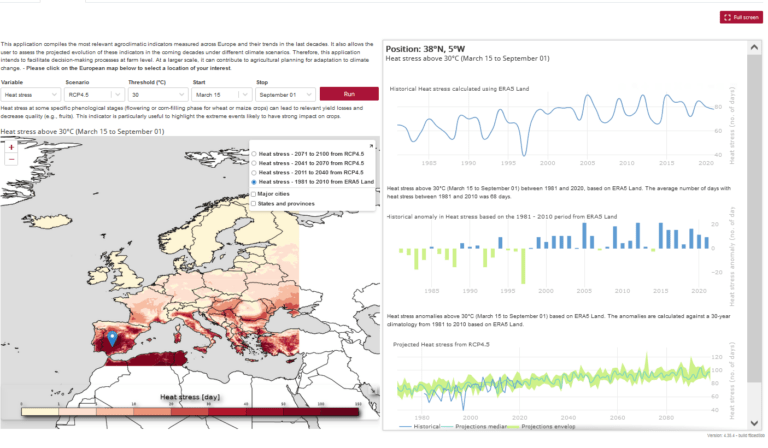Screen dimensions: 768x448
Task: Click the Full screen button
Action: pos(741,17)
